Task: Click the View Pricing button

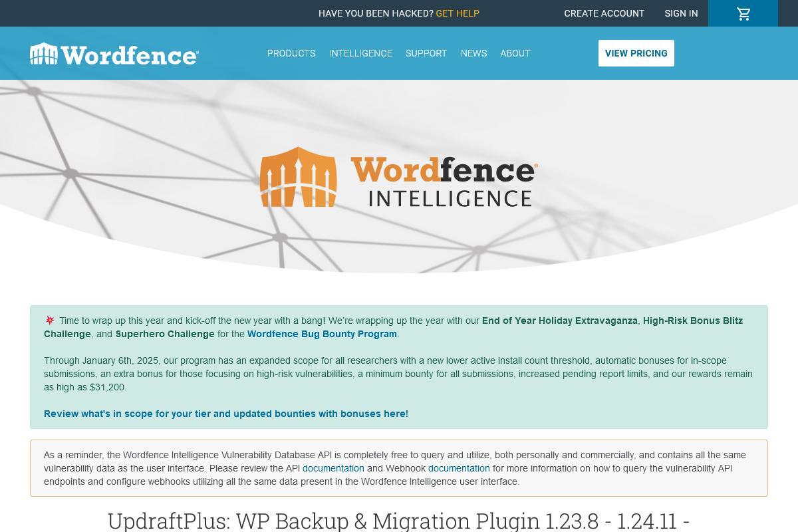Action: (x=636, y=53)
